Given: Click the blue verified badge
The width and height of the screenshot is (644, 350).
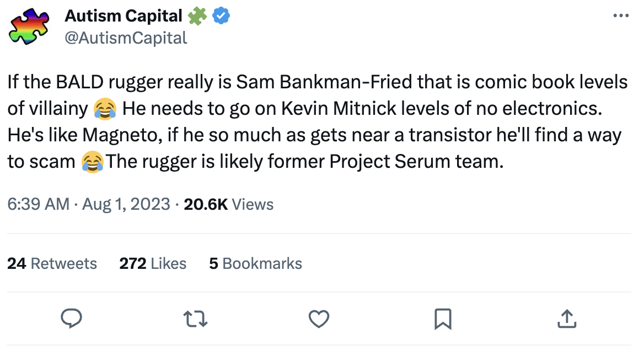Looking at the screenshot, I should coord(221,17).
